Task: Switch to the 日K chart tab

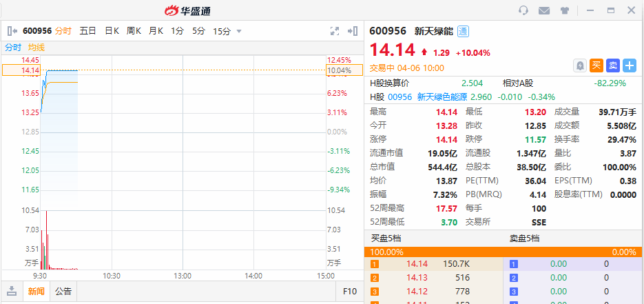Action: [112, 31]
